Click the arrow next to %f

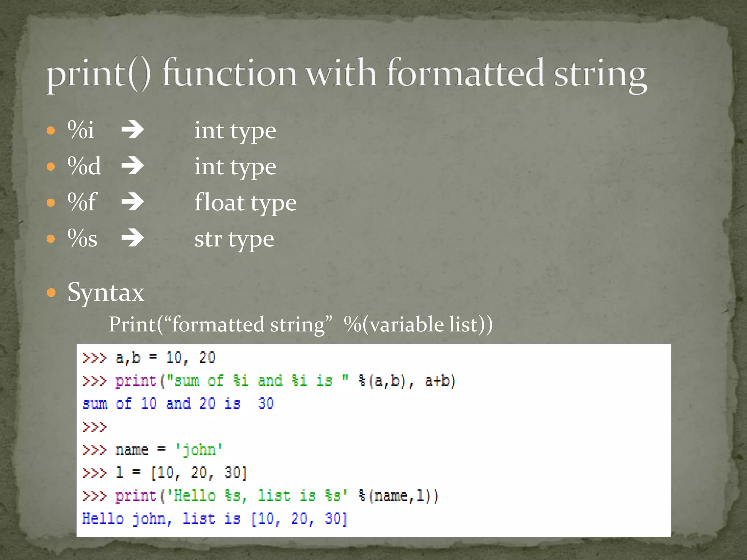point(133,202)
